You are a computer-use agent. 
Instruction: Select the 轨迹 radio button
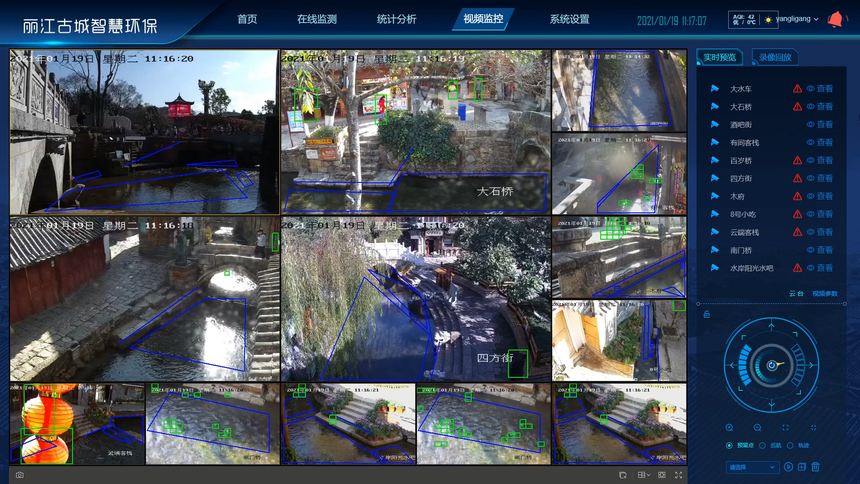pos(790,446)
